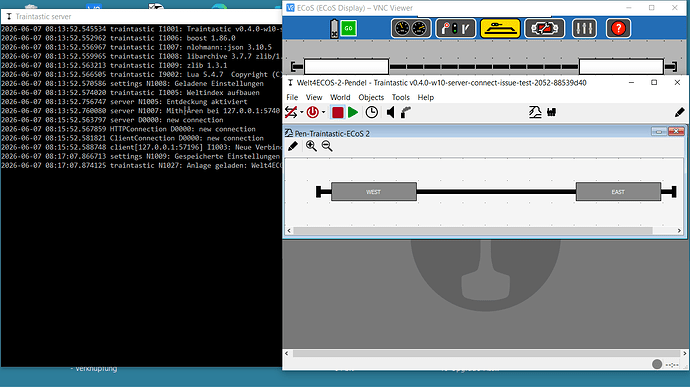This screenshot has height=387, width=690.
Task: Click the WEST block on the board
Action: pos(374,192)
